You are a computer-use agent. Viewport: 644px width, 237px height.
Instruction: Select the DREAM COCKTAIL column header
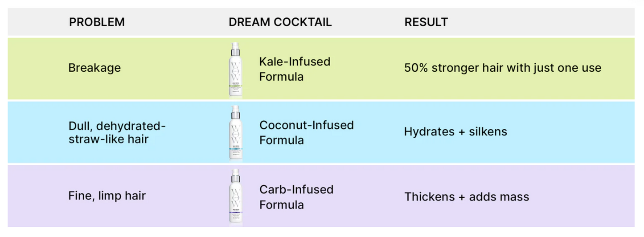click(280, 22)
